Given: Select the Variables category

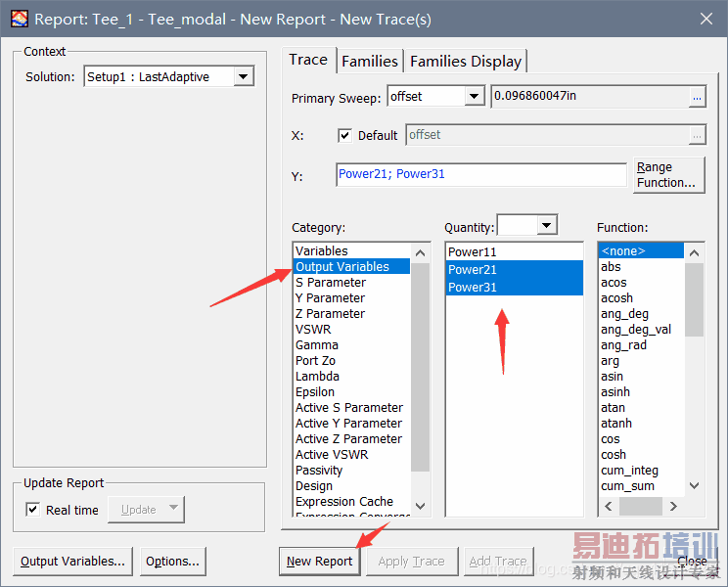Looking at the screenshot, I should [352, 251].
